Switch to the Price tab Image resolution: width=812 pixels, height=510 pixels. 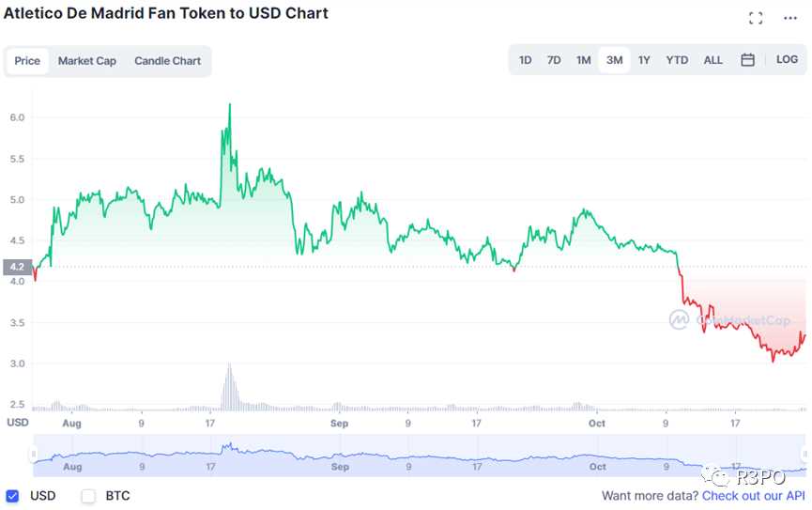27,61
